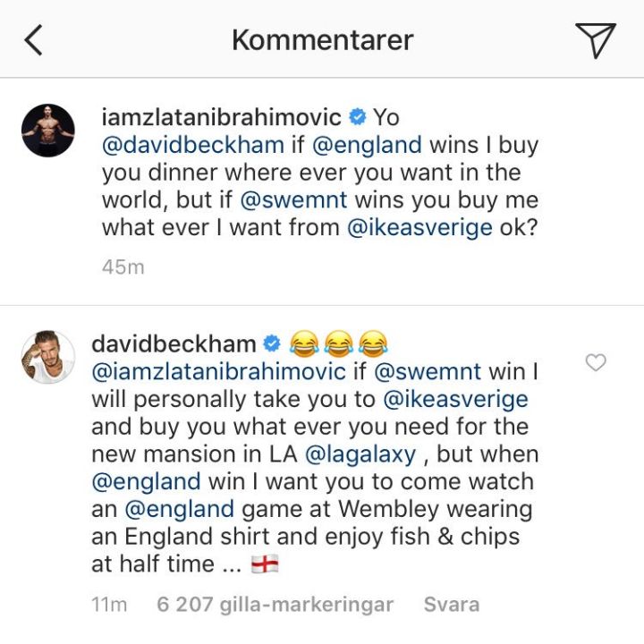
Task: Tap David Beckham's verified badge icon
Action: (x=272, y=344)
